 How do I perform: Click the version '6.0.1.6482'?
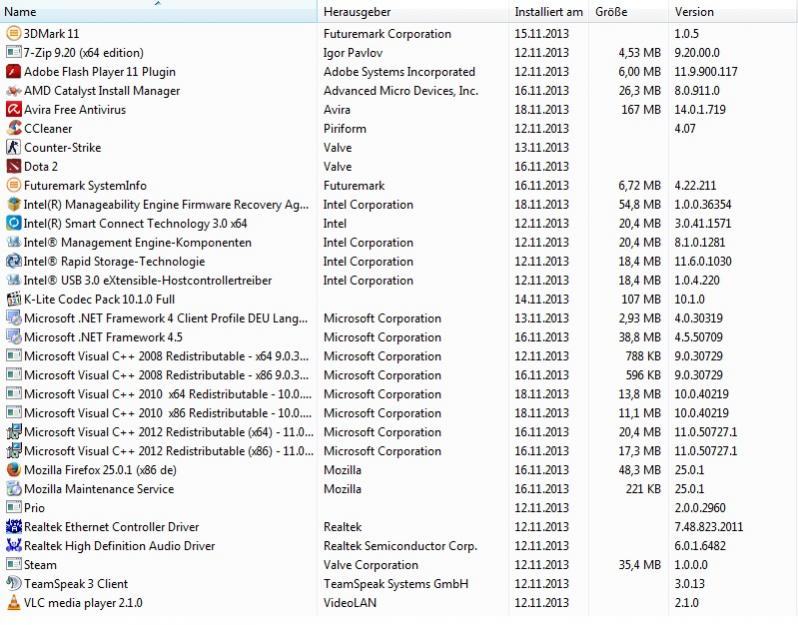click(x=700, y=546)
